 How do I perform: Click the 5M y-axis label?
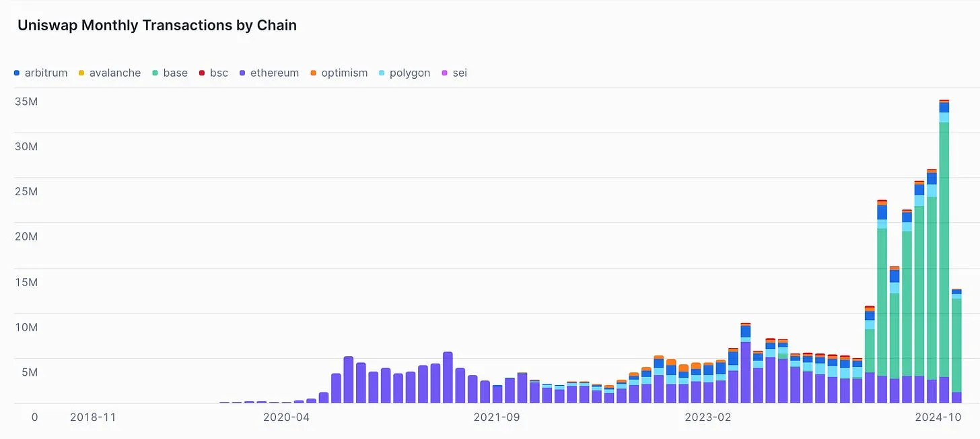28,372
